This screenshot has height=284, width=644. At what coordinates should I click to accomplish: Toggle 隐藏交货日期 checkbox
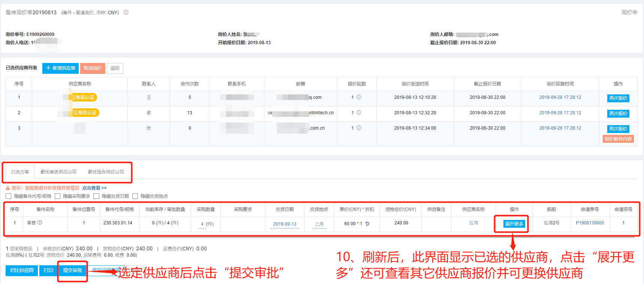tap(96, 196)
